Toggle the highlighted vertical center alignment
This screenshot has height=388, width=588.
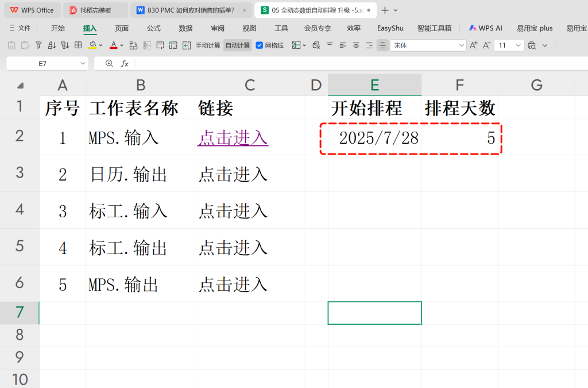[x=382, y=45]
